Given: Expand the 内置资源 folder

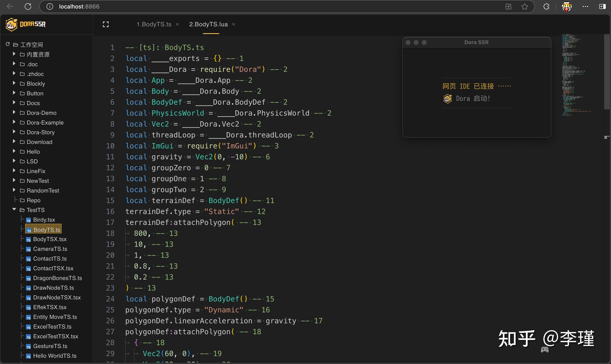Looking at the screenshot, I should [14, 54].
